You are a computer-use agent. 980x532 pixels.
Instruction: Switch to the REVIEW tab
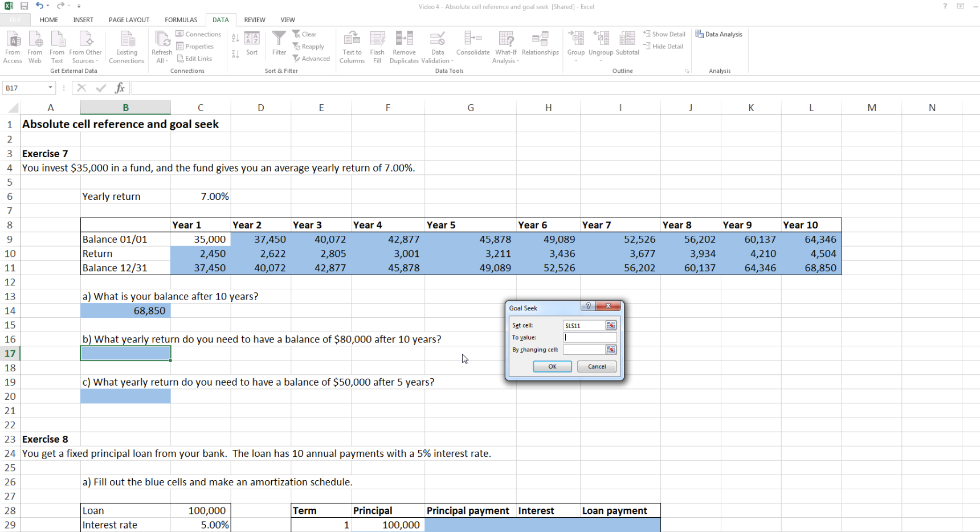255,20
